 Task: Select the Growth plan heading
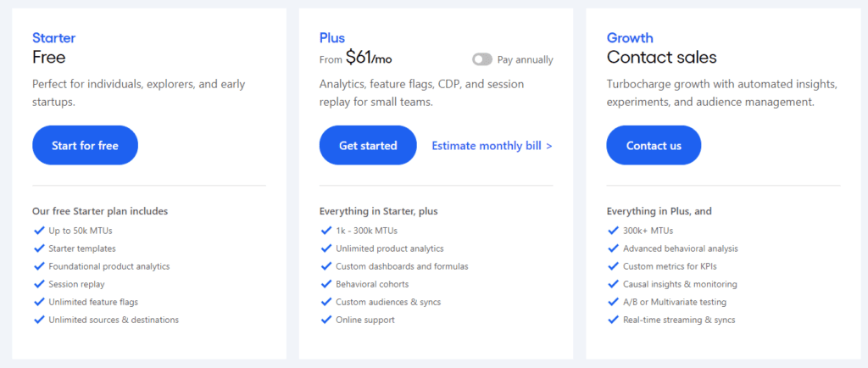click(x=630, y=37)
